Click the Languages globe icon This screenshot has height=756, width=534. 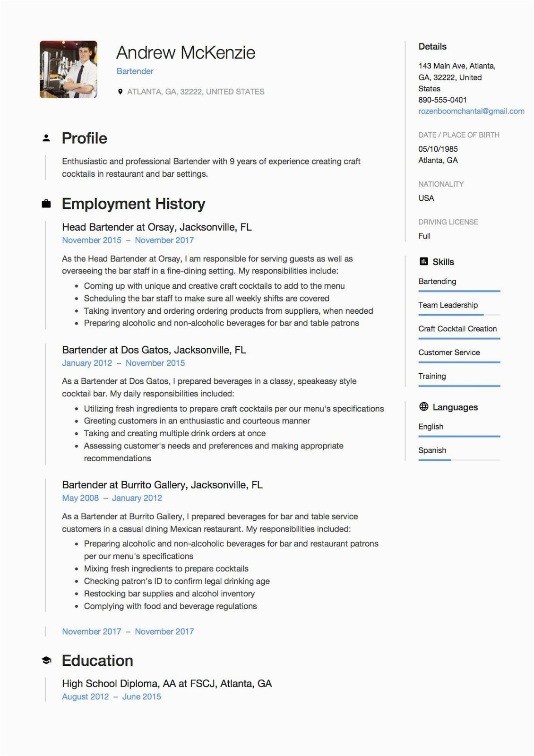pos(424,407)
